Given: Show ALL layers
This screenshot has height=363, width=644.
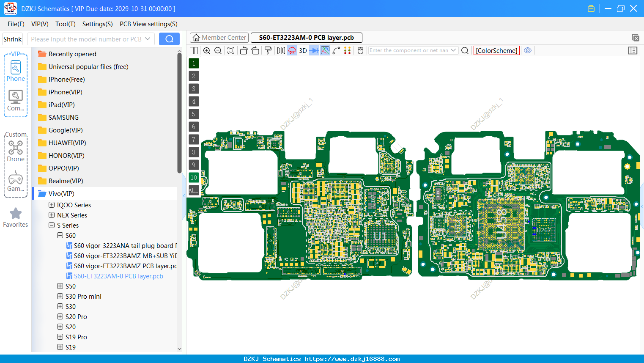Looking at the screenshot, I should pyautogui.click(x=194, y=190).
